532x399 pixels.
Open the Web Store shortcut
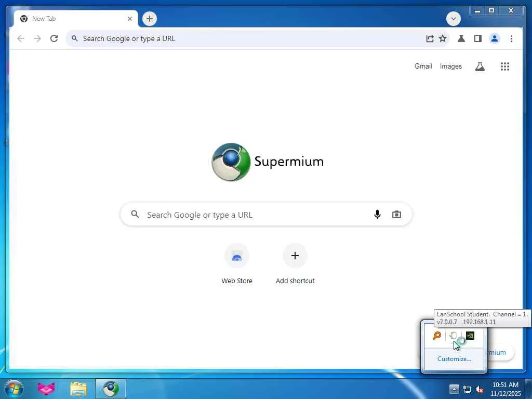[237, 264]
